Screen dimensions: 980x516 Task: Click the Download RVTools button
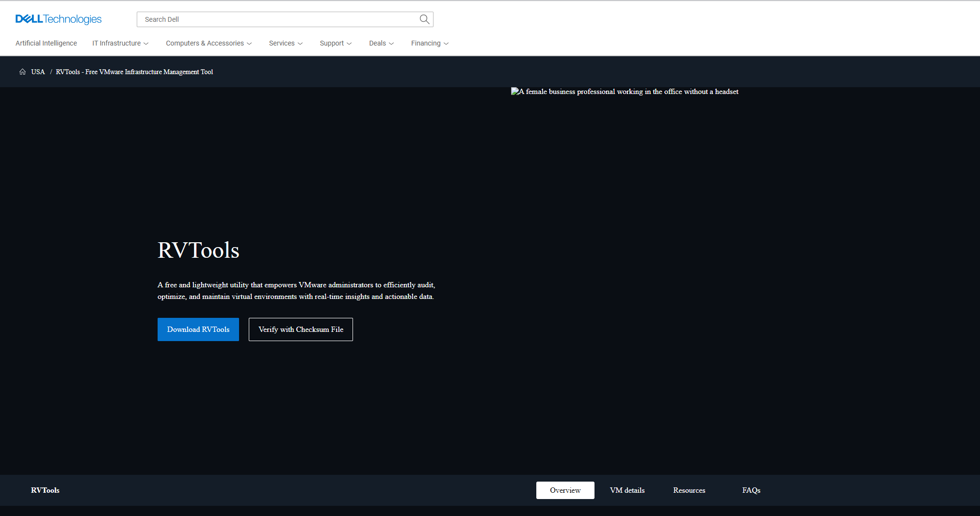click(198, 329)
